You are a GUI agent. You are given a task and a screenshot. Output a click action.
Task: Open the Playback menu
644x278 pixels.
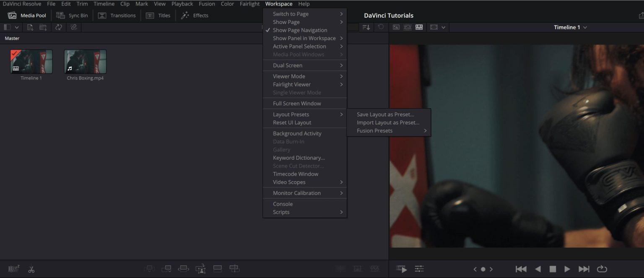pos(182,4)
